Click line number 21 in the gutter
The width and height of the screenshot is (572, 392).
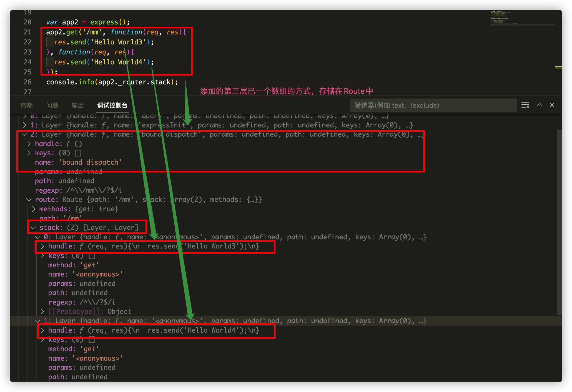point(27,32)
